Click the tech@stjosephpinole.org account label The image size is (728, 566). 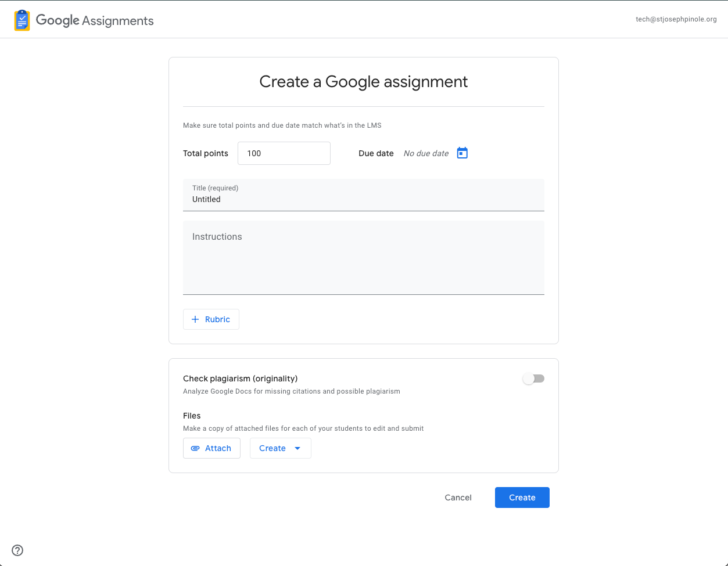676,19
